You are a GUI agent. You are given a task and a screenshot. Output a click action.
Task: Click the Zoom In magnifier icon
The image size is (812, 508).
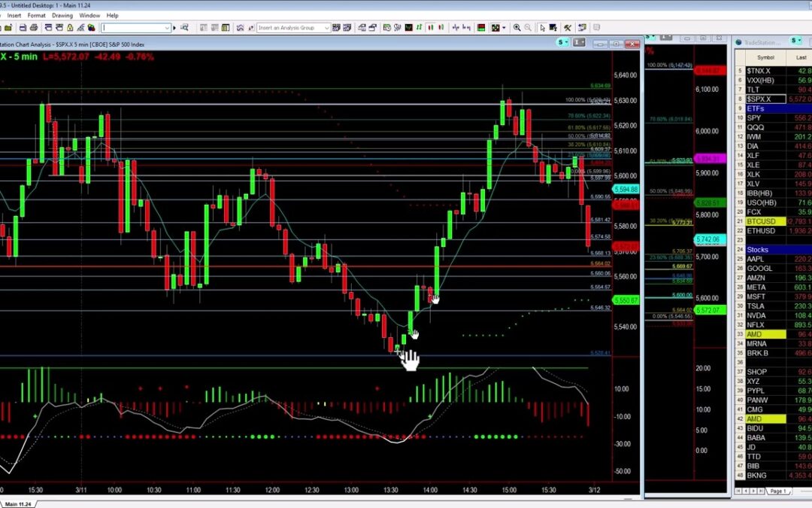pyautogui.click(x=517, y=28)
